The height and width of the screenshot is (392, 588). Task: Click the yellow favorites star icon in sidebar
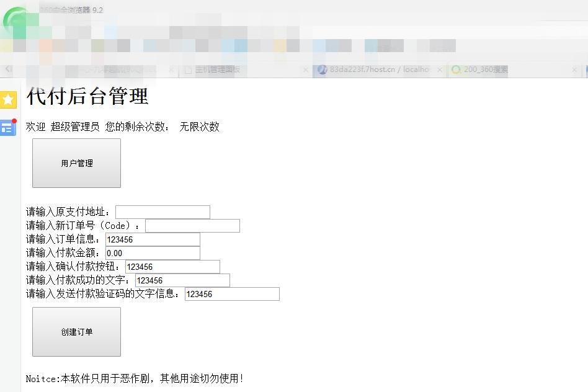(8, 99)
